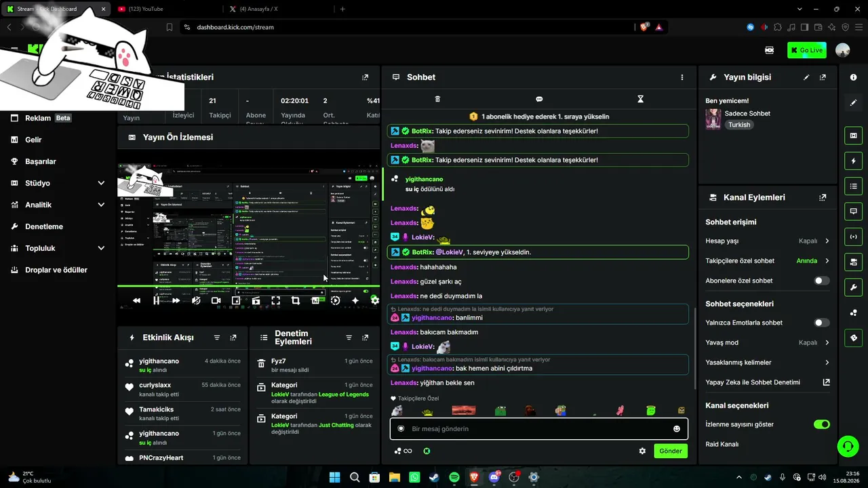Viewport: 868px width, 488px height.
Task: Pop out the Etkinlik Akışı panel
Action: (x=233, y=338)
